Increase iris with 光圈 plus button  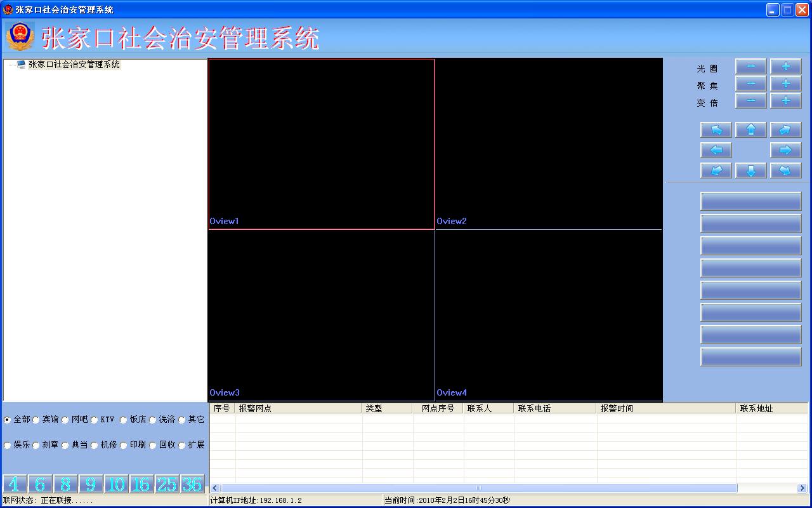tap(786, 66)
